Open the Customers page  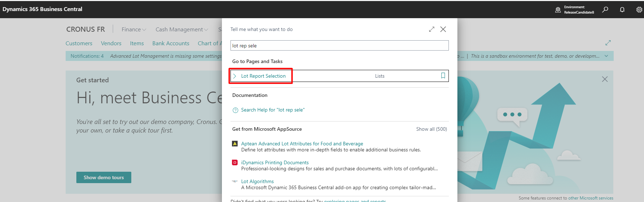(x=79, y=43)
